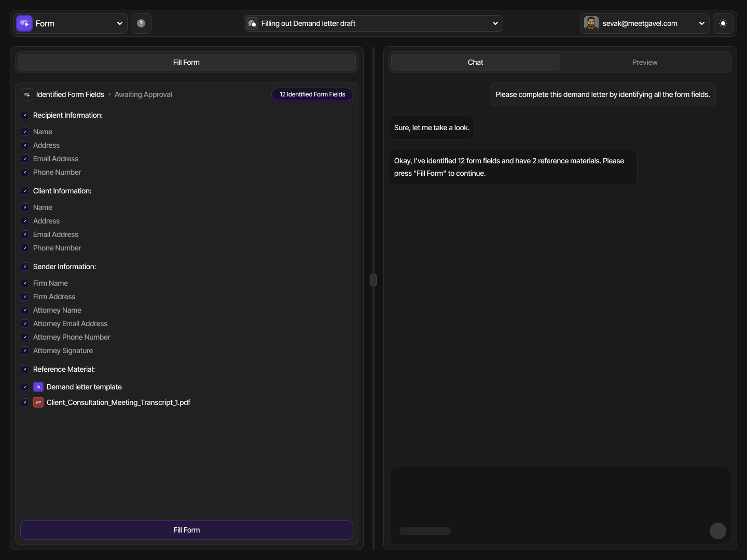Click the red PDF icon for the transcript
Viewport: 747px width, 560px height.
pyautogui.click(x=38, y=402)
